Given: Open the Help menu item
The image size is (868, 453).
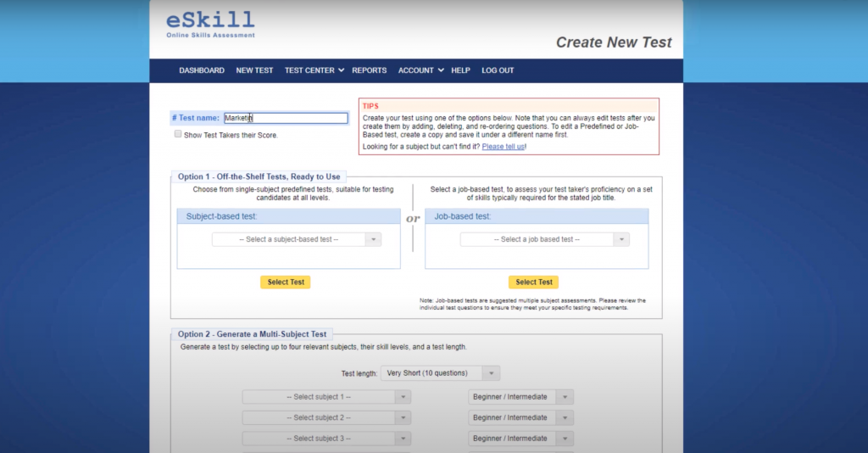Looking at the screenshot, I should (x=460, y=70).
